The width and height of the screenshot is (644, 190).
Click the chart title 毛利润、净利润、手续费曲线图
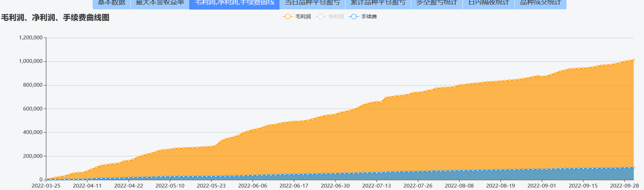pyautogui.click(x=55, y=18)
